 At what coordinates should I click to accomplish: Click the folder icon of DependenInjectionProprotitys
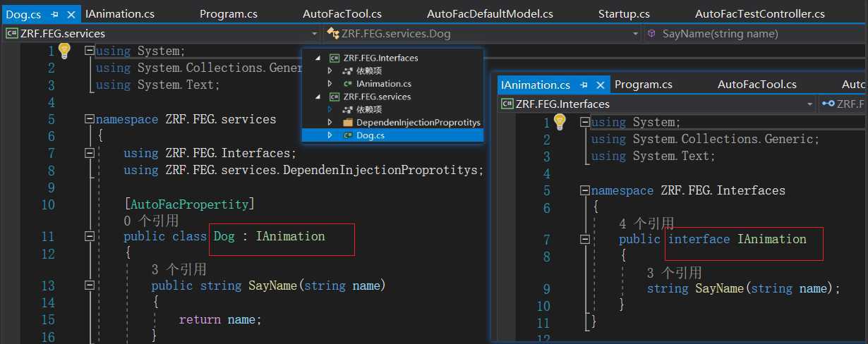347,122
